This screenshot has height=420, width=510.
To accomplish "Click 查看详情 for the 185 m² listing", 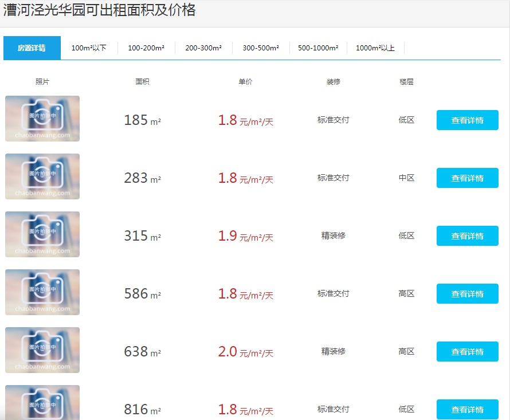I will (467, 120).
